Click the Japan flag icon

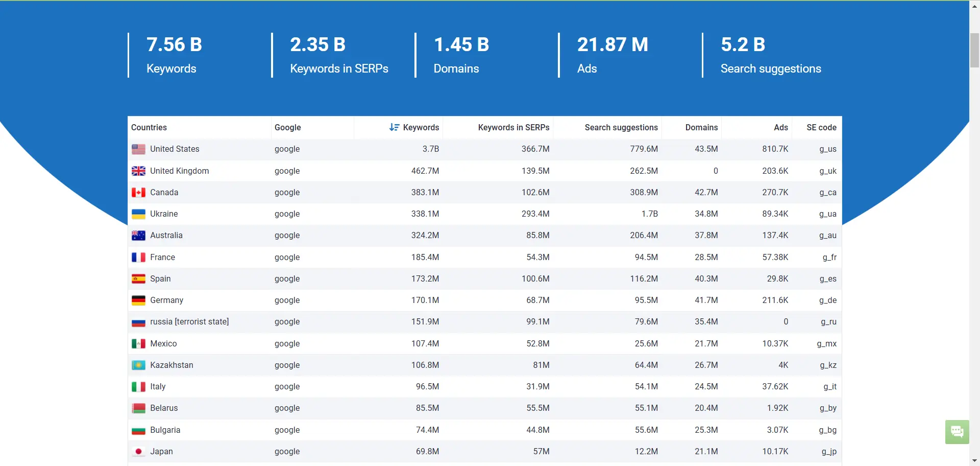[x=138, y=452]
